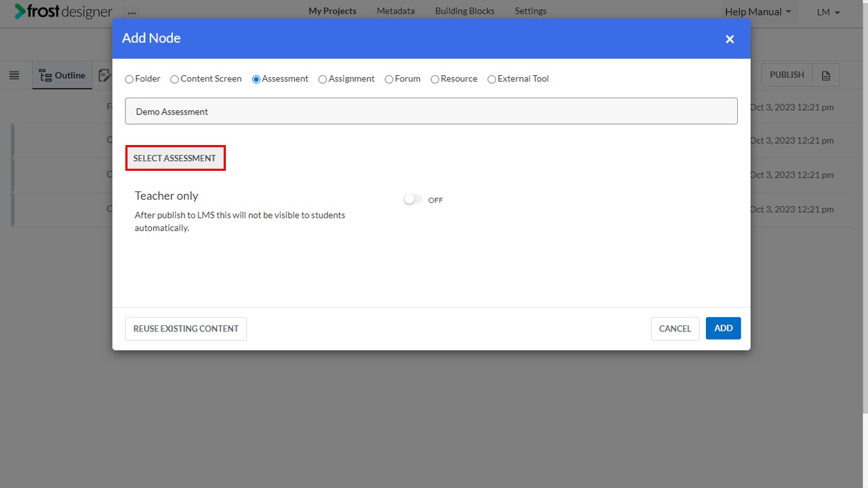The width and height of the screenshot is (868, 488).
Task: Close the Add Node dialog
Action: (730, 39)
